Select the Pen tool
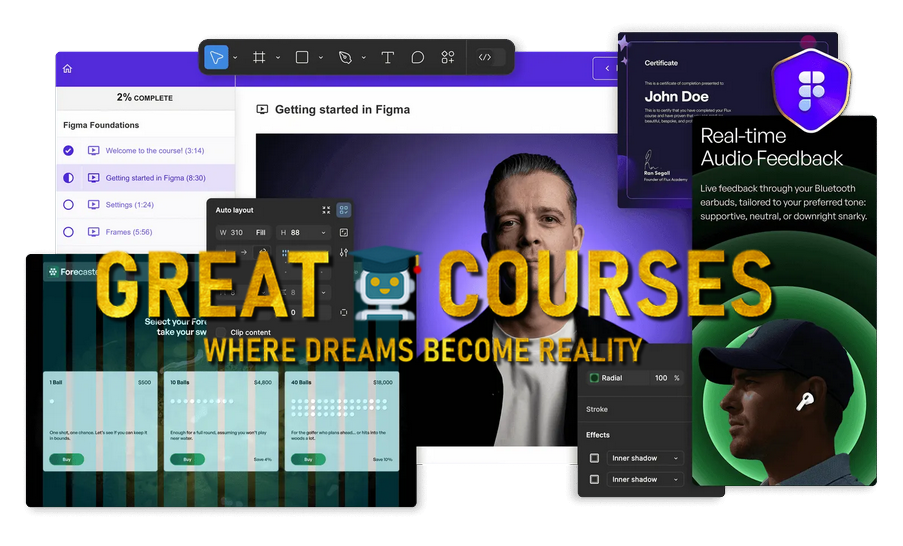This screenshot has height=546, width=903. pos(345,57)
